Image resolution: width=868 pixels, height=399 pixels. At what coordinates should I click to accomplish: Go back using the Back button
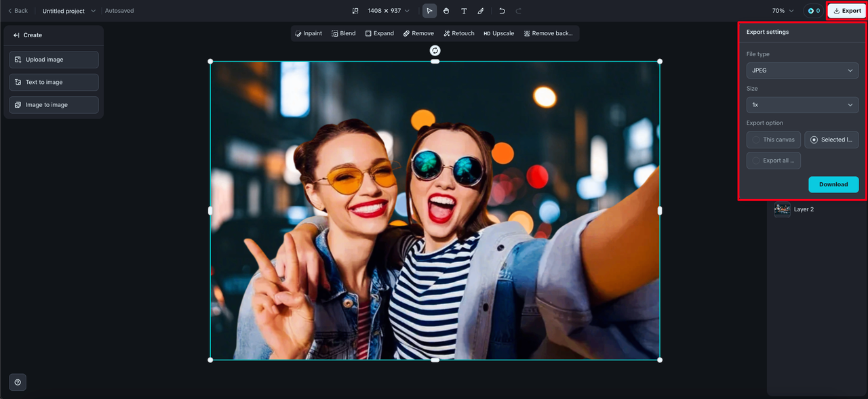tap(18, 11)
